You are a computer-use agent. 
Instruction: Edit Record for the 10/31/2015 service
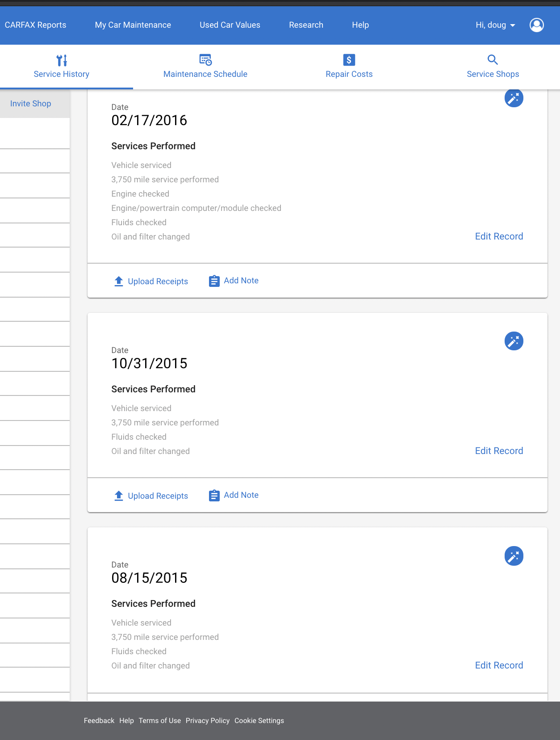coord(499,451)
